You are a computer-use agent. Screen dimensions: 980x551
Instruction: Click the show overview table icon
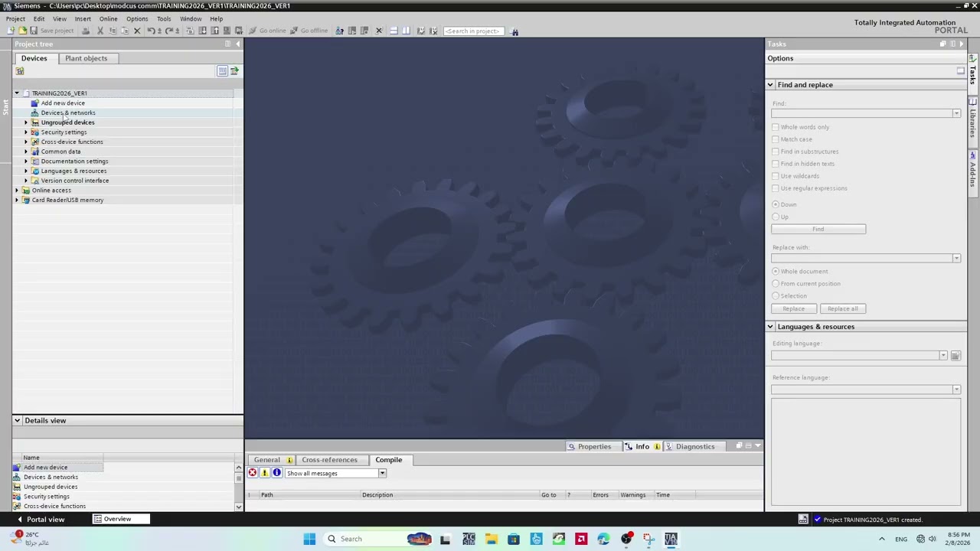[222, 71]
